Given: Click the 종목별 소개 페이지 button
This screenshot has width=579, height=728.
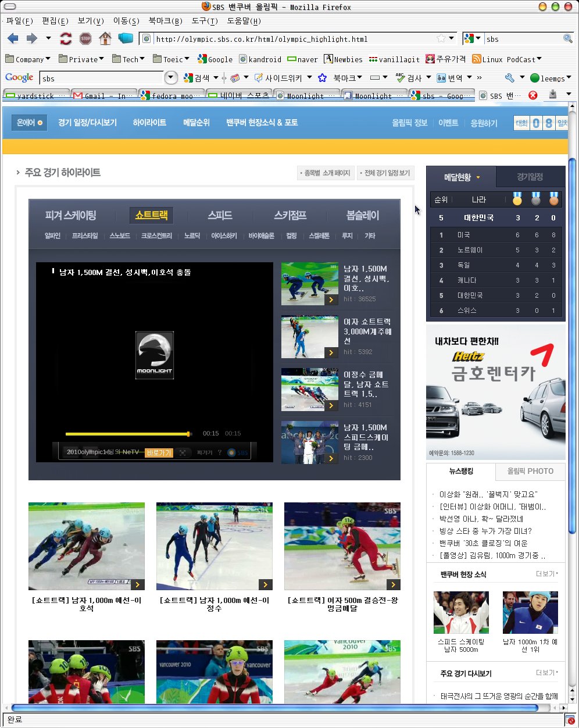Looking at the screenshot, I should point(326,173).
